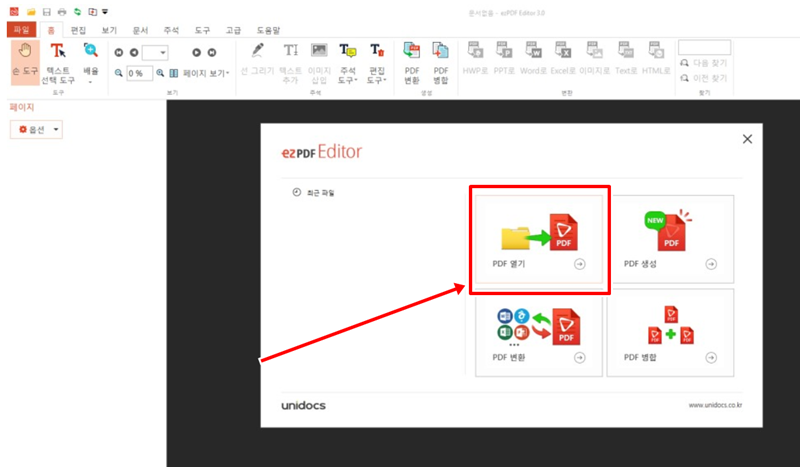The image size is (800, 467).
Task: Open the 옵션 options dropdown in page panel
Action: click(x=36, y=130)
